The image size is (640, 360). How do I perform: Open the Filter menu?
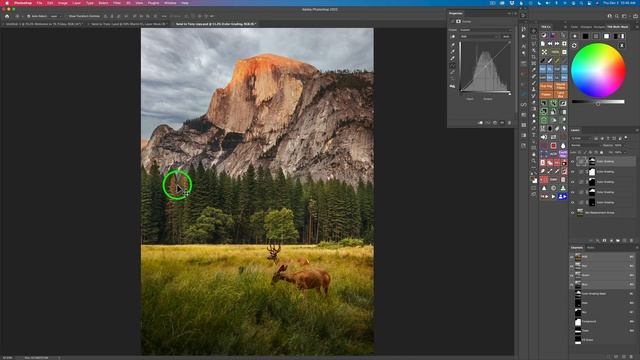tap(117, 3)
